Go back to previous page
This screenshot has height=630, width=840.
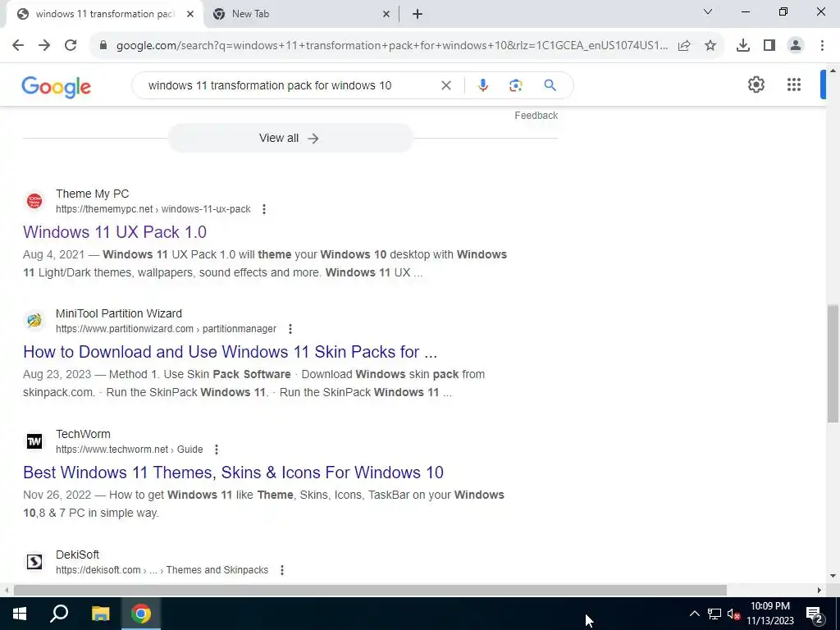(18, 46)
